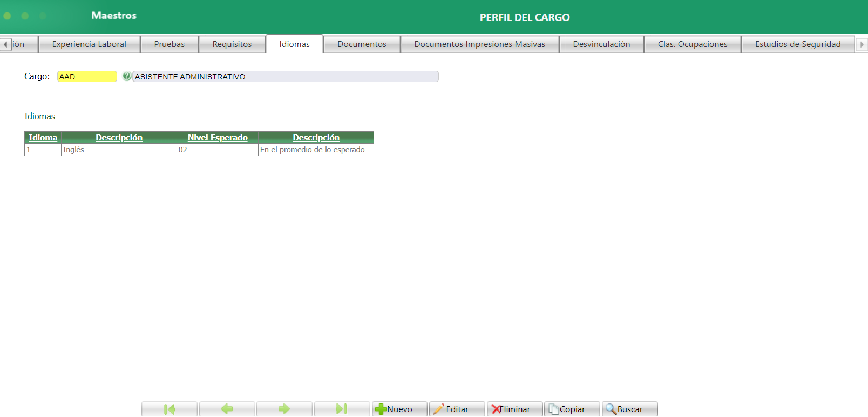Switch to the Experiencia Laboral tab
The height and width of the screenshot is (417, 868).
89,44
